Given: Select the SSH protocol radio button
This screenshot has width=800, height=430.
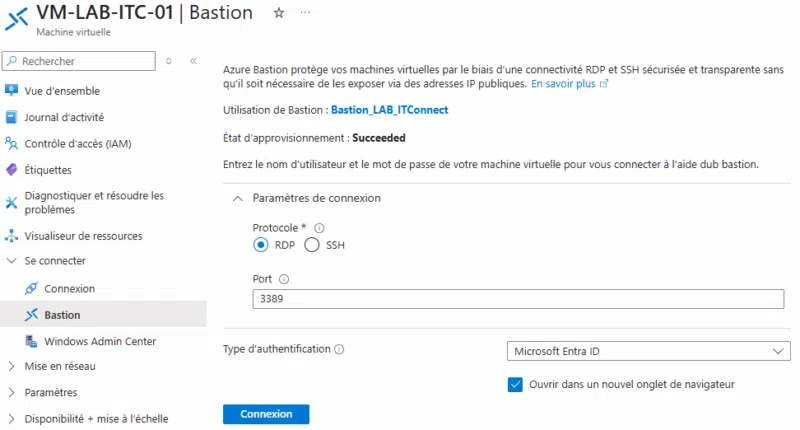Looking at the screenshot, I should point(311,245).
